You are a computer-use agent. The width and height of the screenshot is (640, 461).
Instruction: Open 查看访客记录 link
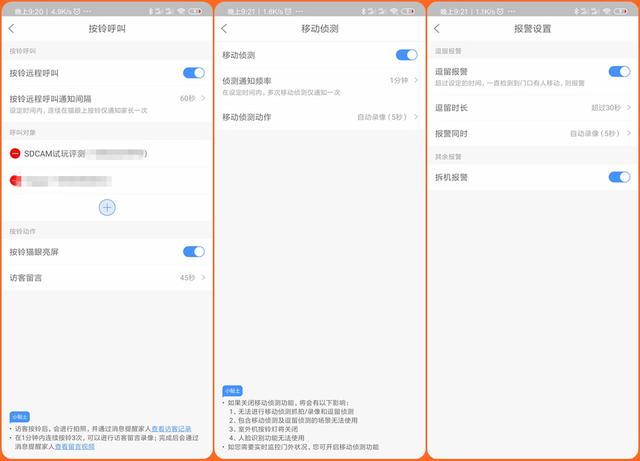(171, 429)
